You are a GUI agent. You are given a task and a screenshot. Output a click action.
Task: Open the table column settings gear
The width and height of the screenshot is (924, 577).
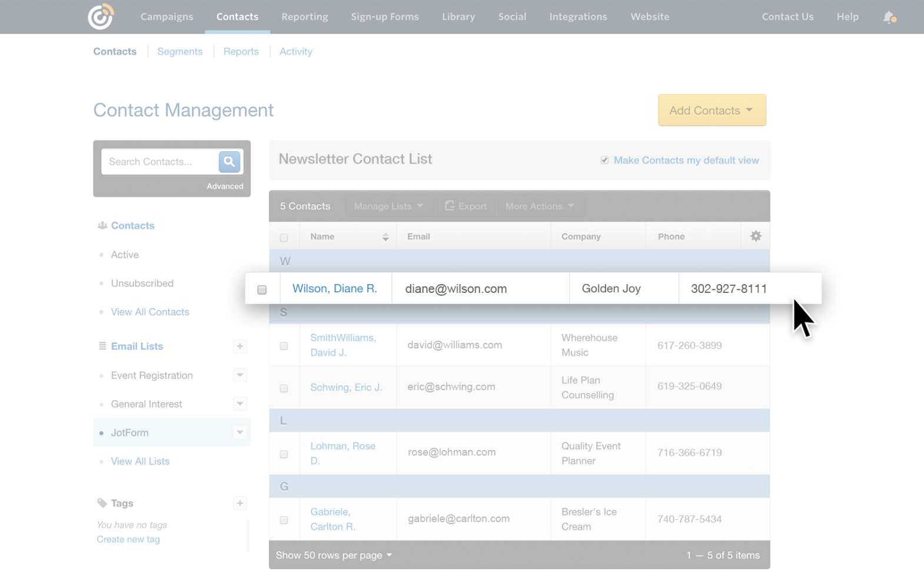(x=756, y=236)
